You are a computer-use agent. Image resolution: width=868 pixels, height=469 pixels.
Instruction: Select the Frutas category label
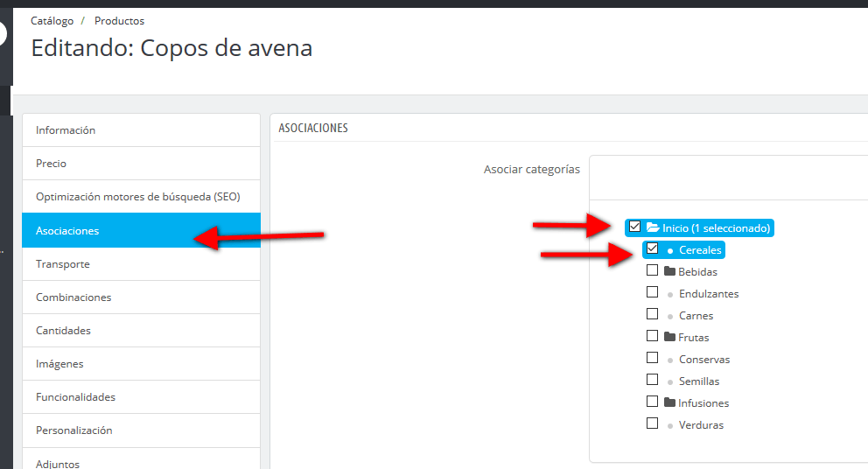point(694,338)
